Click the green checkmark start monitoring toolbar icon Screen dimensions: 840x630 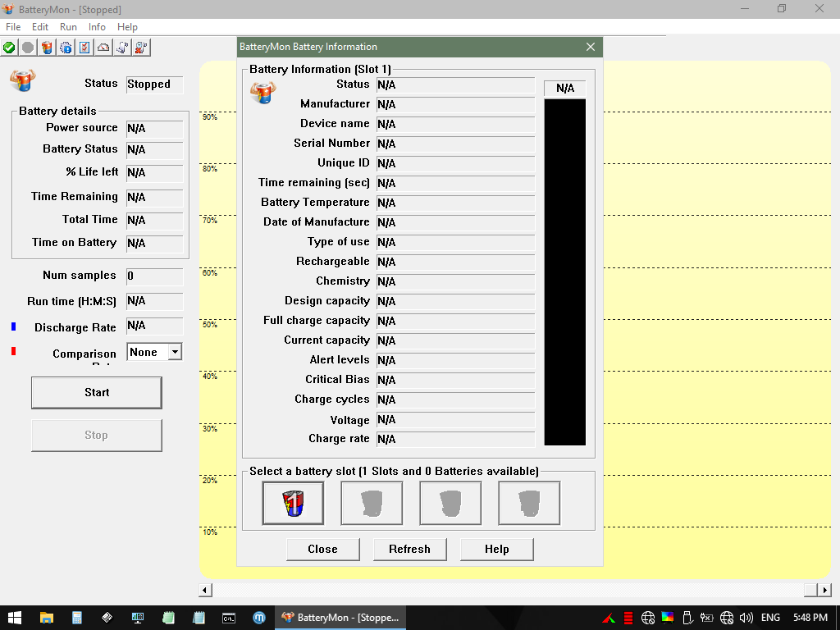[x=9, y=48]
